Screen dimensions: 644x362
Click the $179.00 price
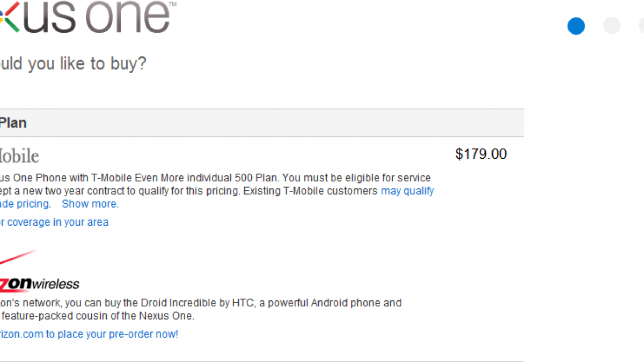481,154
